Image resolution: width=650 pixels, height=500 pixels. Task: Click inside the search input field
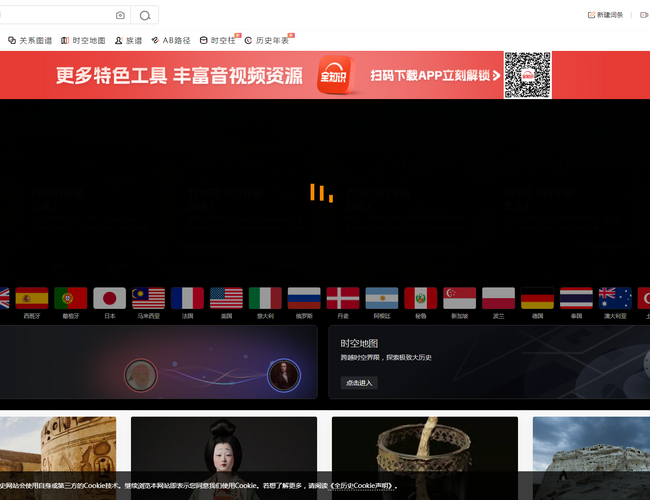pyautogui.click(x=55, y=15)
